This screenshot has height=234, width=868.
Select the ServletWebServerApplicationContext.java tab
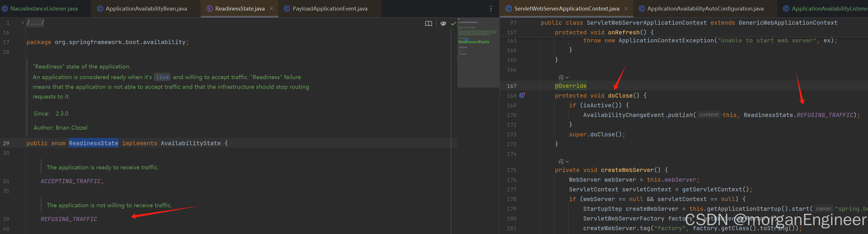pyautogui.click(x=566, y=9)
